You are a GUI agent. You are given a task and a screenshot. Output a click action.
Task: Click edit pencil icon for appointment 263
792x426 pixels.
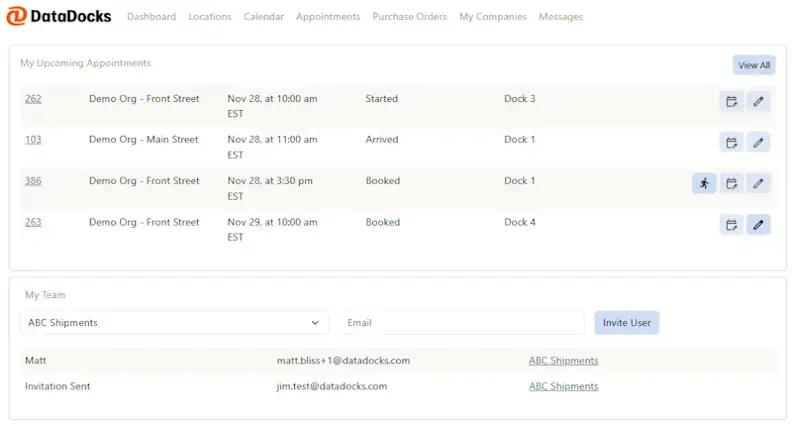pos(758,225)
